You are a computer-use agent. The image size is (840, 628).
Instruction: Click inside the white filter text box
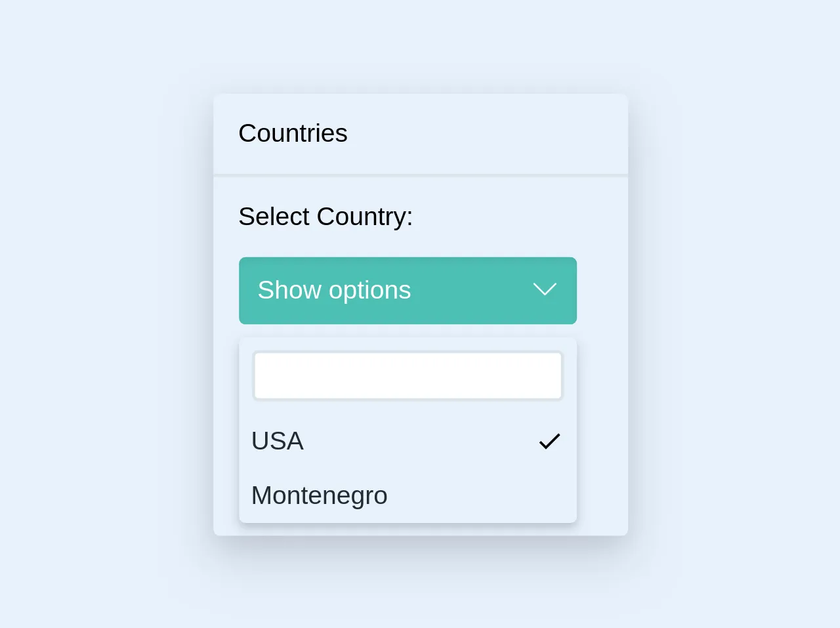point(408,376)
